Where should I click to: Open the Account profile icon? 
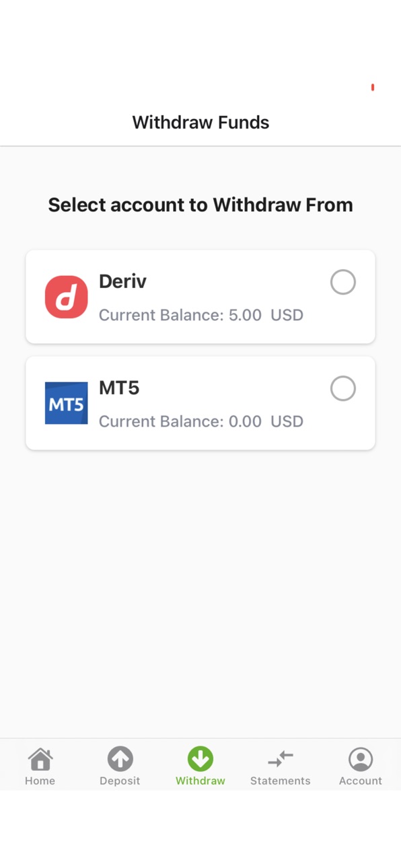[x=361, y=759]
